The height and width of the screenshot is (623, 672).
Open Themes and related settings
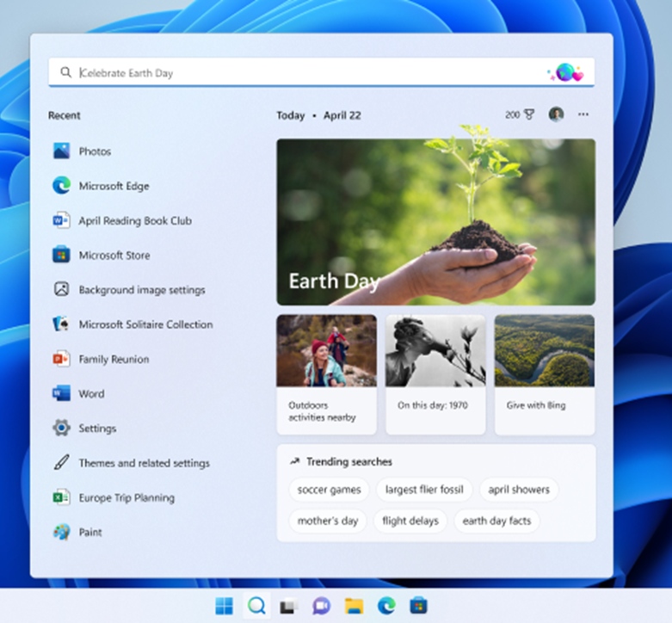click(x=144, y=463)
